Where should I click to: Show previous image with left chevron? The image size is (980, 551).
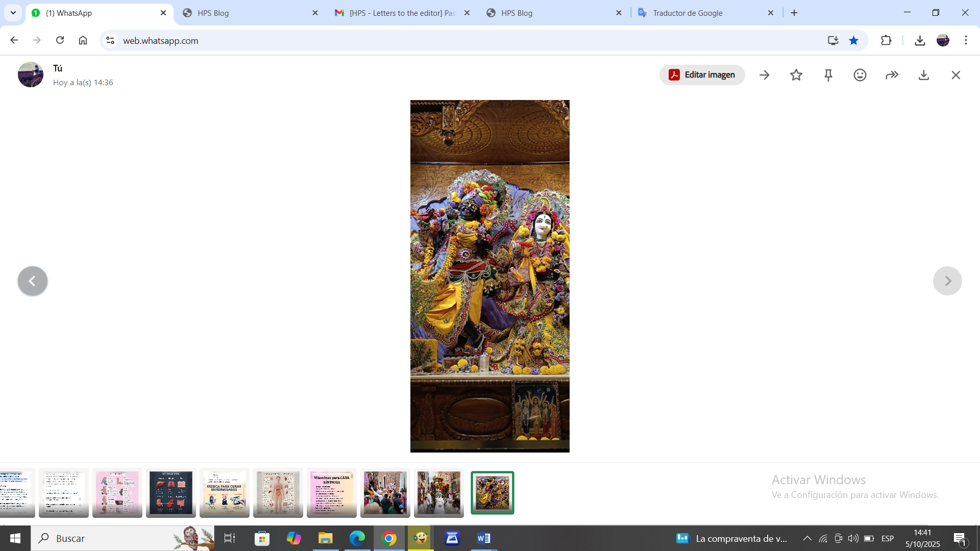[32, 281]
